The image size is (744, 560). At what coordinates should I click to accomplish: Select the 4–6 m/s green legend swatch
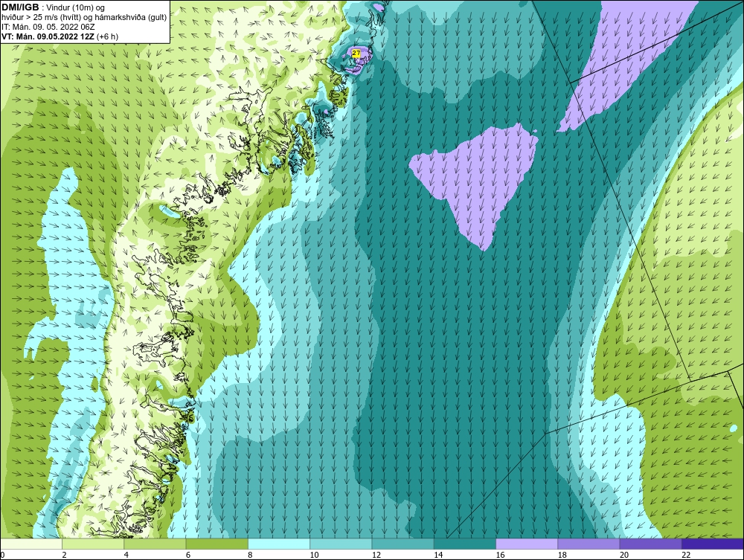pyautogui.click(x=155, y=544)
